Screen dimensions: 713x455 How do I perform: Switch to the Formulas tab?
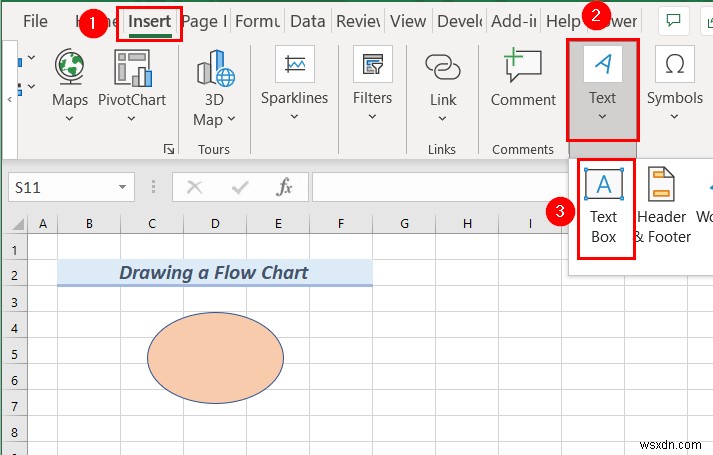pos(257,21)
